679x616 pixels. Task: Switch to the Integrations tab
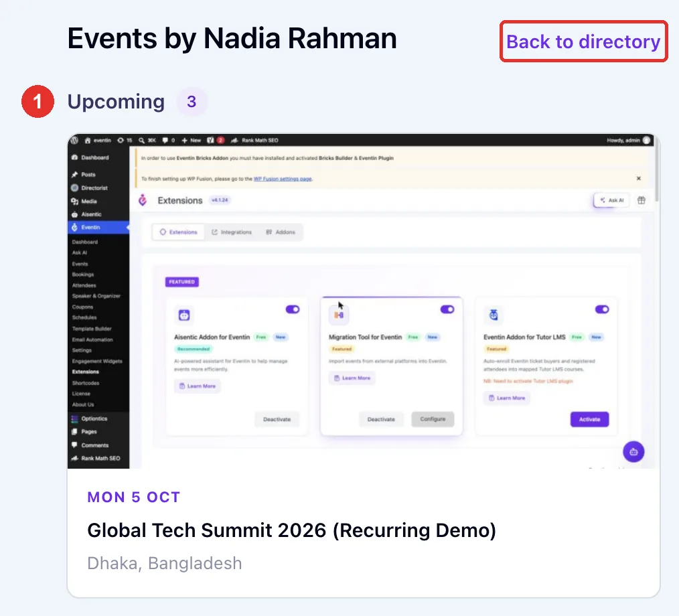231,232
